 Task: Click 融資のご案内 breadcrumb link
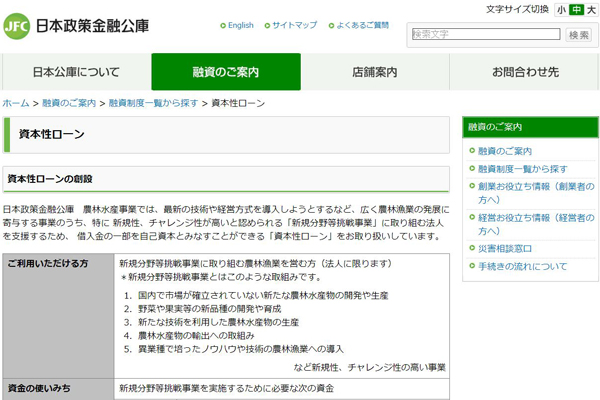pos(69,103)
